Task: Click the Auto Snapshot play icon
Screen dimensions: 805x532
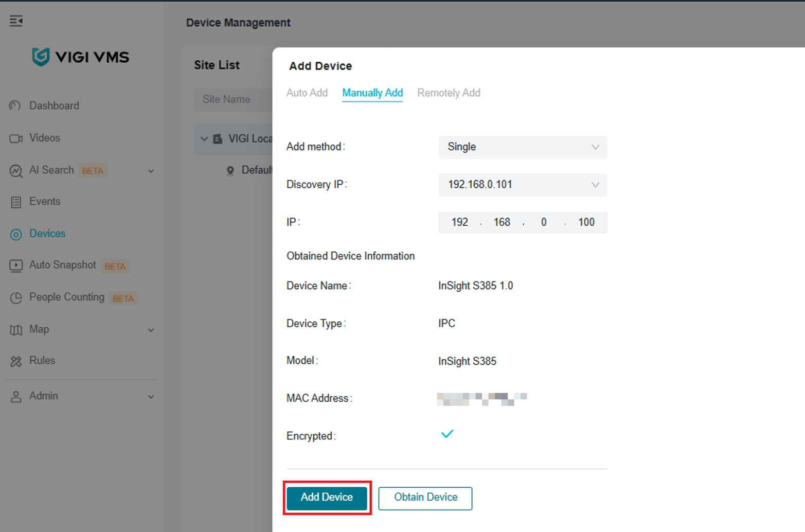Action: pyautogui.click(x=16, y=265)
